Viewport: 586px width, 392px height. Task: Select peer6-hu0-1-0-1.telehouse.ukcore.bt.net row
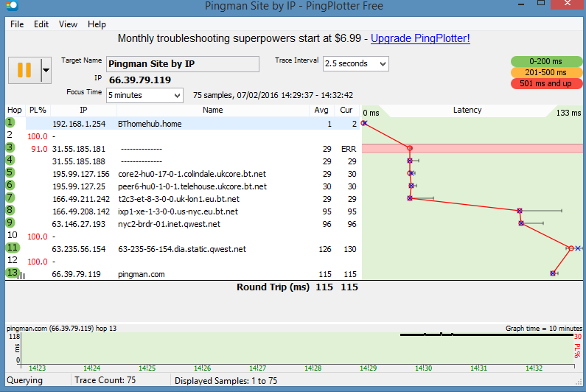point(182,186)
